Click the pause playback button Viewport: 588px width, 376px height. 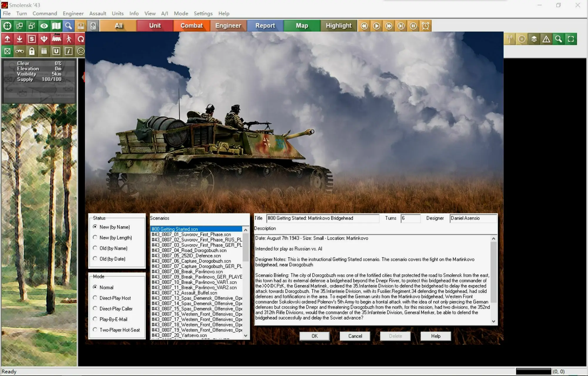coord(413,26)
